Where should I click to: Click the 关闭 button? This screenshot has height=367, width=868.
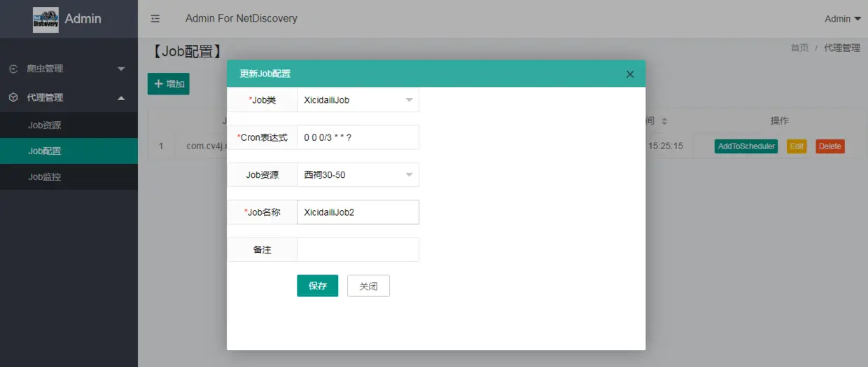[368, 286]
